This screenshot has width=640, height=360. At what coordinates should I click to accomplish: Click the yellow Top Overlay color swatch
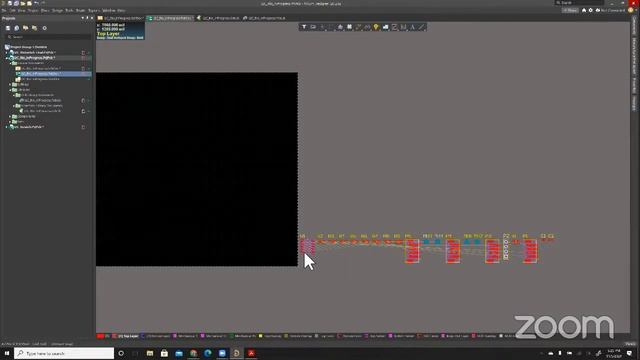(x=261, y=336)
